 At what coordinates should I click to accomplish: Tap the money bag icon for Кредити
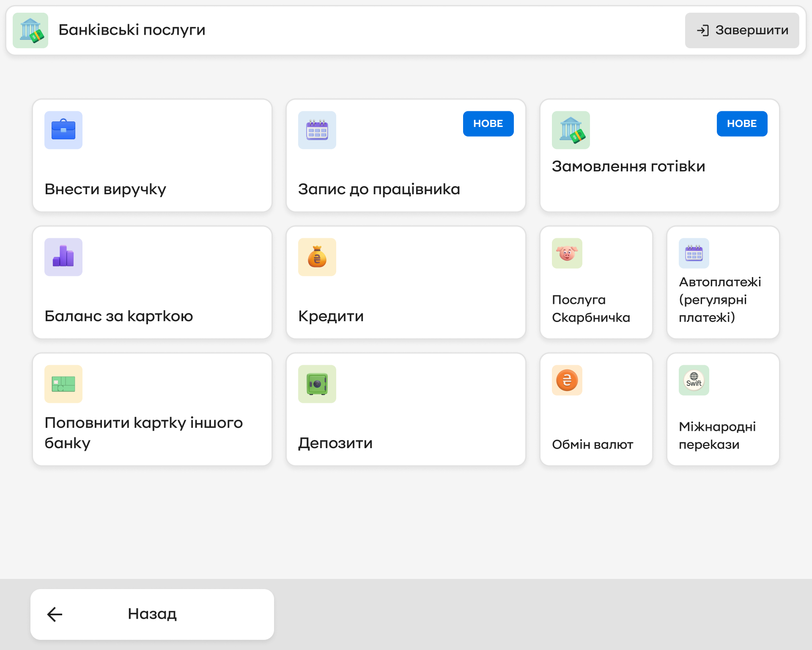tap(317, 257)
